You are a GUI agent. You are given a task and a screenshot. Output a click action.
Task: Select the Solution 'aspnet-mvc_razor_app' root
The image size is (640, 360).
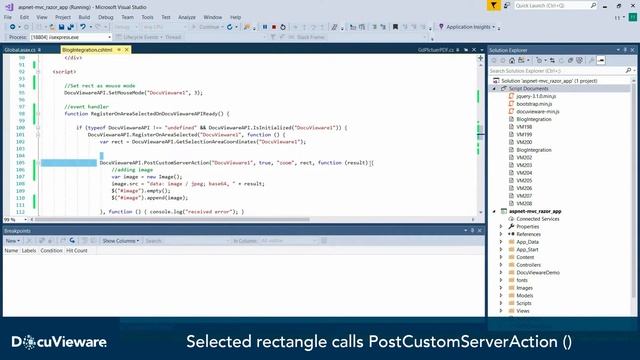549,81
